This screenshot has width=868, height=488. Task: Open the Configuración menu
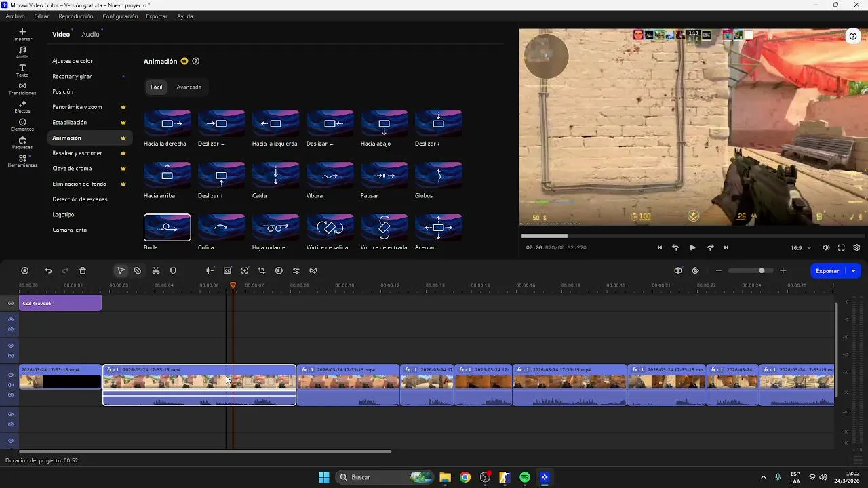(x=120, y=16)
